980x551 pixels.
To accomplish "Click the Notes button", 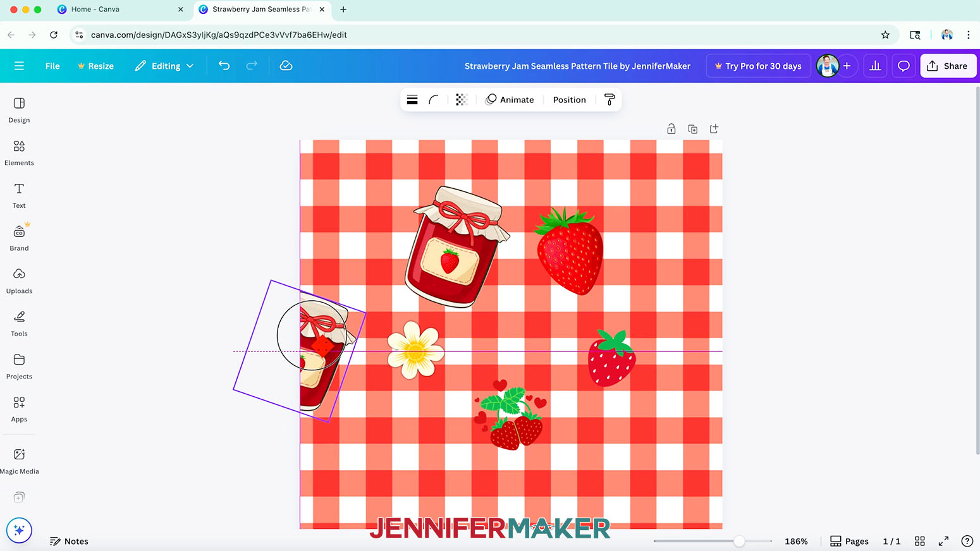I will 69,541.
